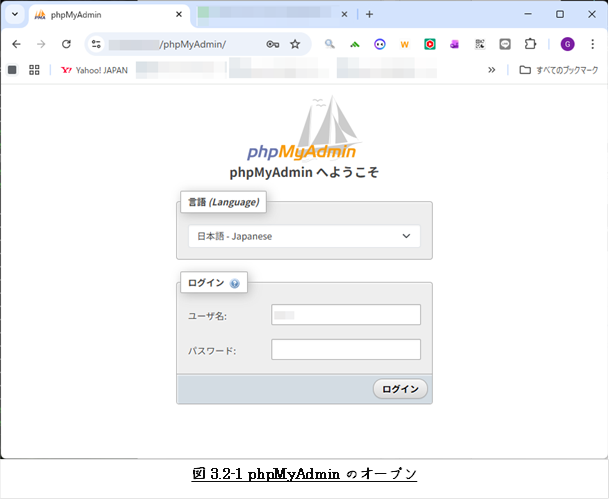Open the すべてのブックマーク folder
This screenshot has width=609, height=499.
(x=558, y=70)
